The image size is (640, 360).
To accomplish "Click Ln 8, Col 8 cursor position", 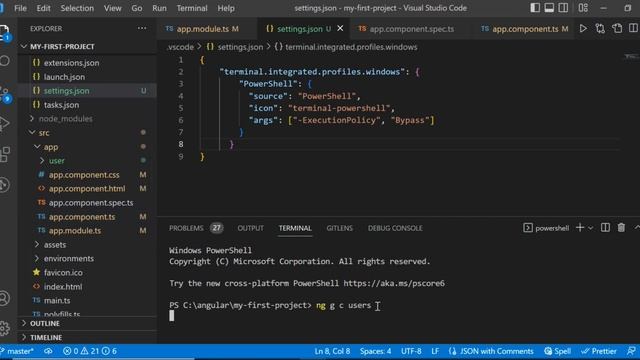I will tap(332, 351).
